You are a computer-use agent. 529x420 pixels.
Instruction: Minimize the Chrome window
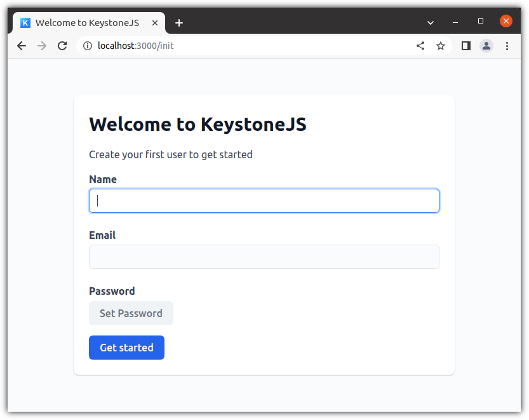tap(455, 22)
